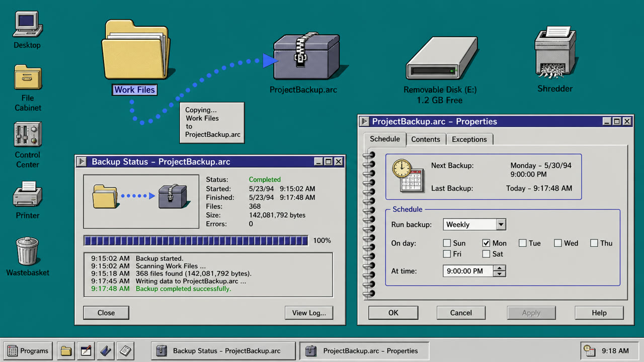644x362 pixels.
Task: Click the Help button in Properties
Action: click(599, 313)
